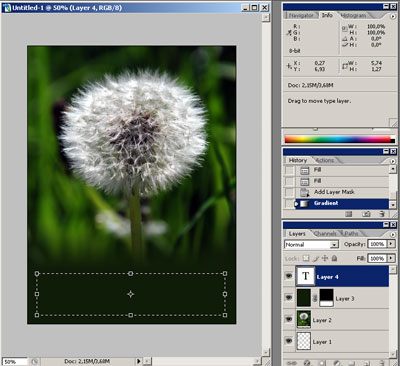Click the green color slider thumb
Screen dimensions: 400x366
(x=315, y=129)
